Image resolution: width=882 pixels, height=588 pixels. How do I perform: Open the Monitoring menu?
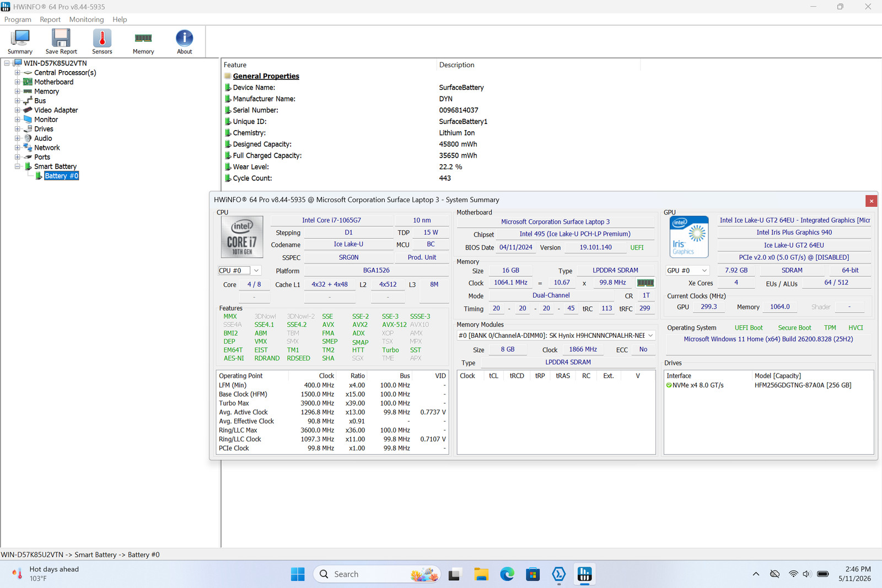pyautogui.click(x=87, y=19)
